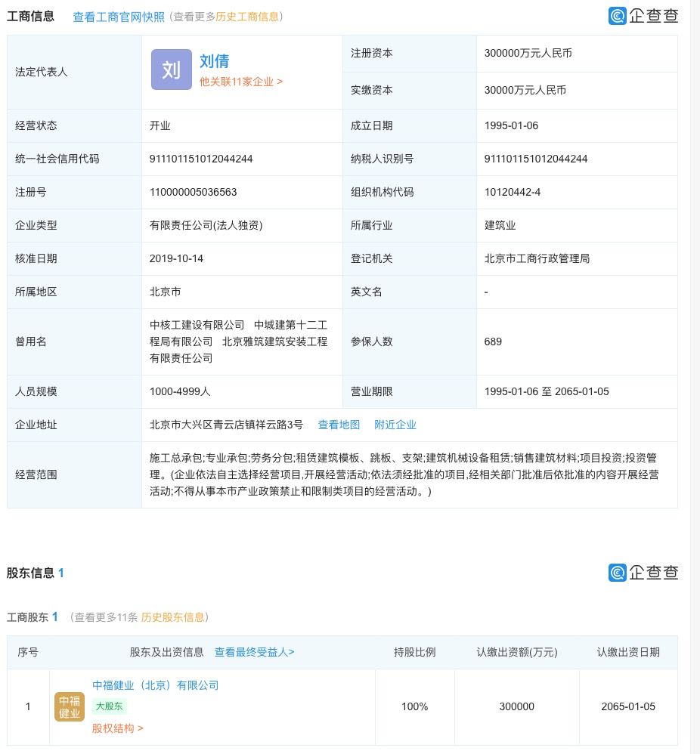Click subscription date 2065-01-05

click(x=628, y=706)
